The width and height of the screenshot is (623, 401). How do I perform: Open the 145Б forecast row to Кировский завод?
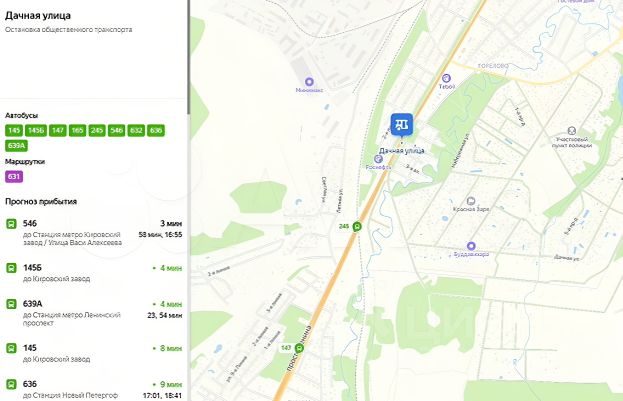coord(94,273)
